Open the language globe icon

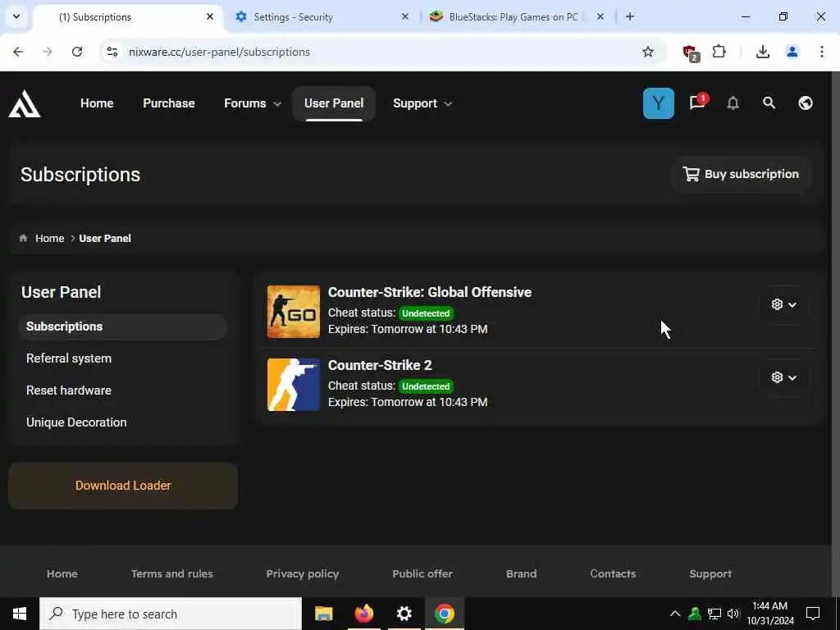pos(806,103)
